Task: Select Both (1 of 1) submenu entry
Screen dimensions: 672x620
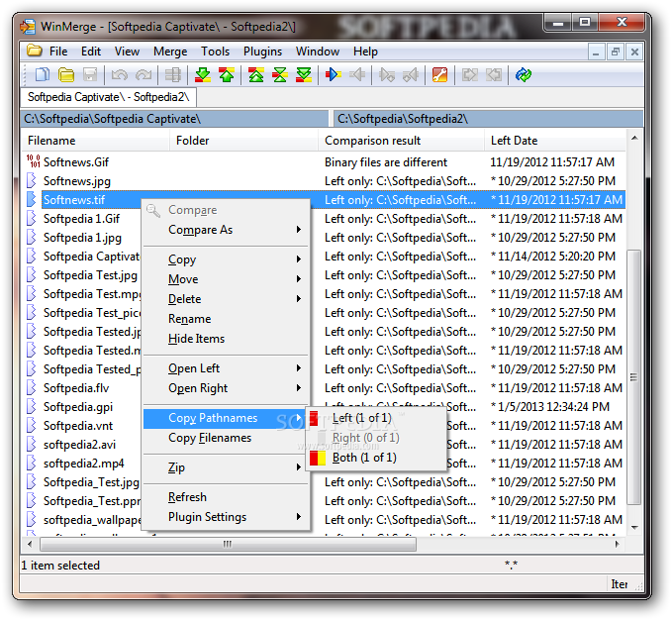Action: click(x=376, y=458)
